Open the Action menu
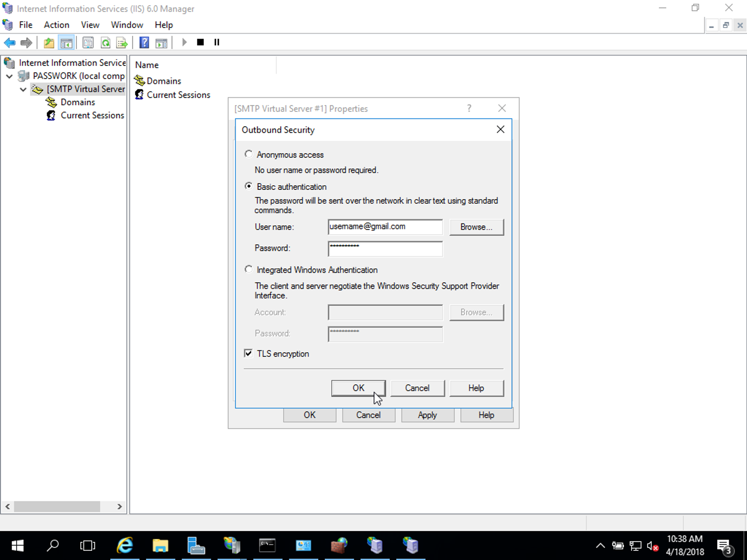The width and height of the screenshot is (747, 560). (56, 25)
